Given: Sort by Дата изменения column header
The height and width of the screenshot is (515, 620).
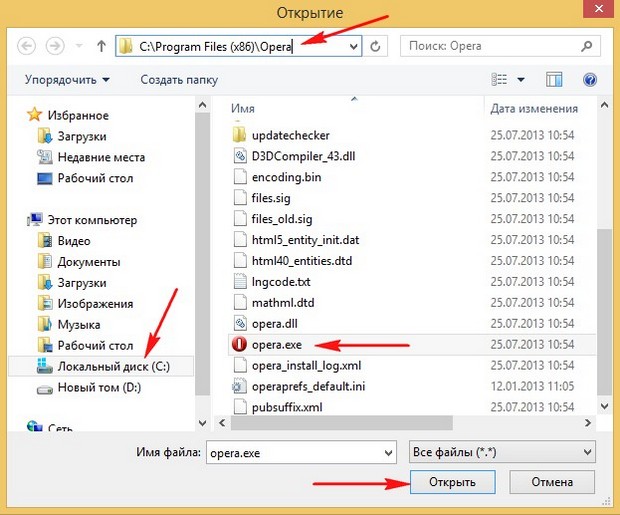Looking at the screenshot, I should click(534, 108).
